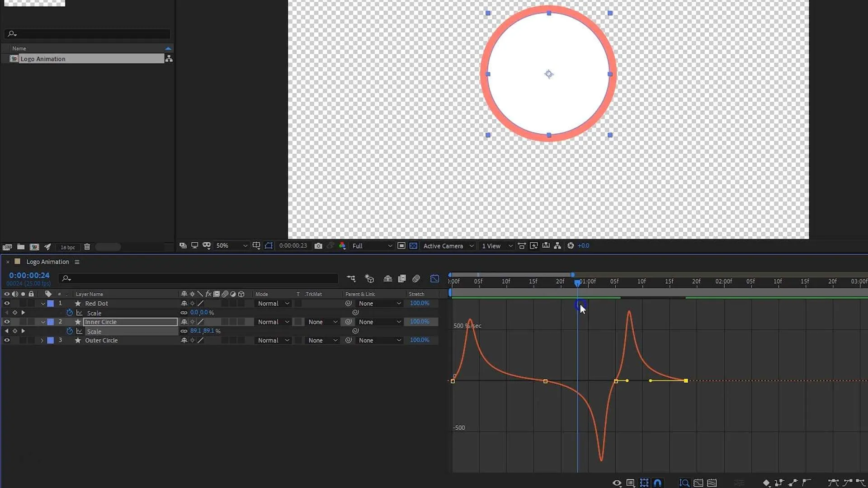
Task: Switch to the Logo Animation timeline tab
Action: [x=47, y=261]
